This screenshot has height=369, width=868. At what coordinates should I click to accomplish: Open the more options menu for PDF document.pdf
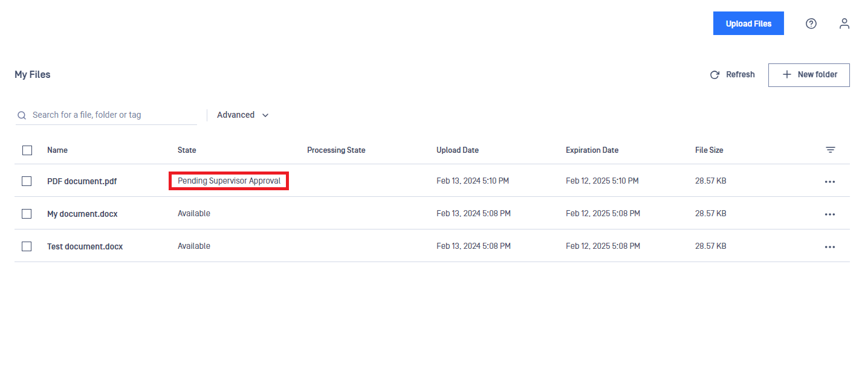[x=830, y=182]
